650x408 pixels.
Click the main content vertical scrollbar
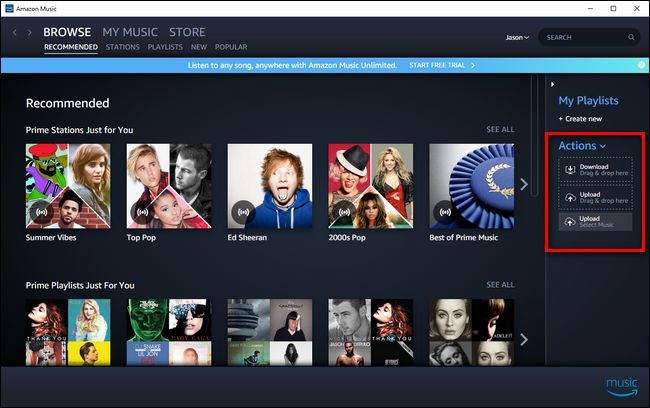pyautogui.click(x=534, y=135)
